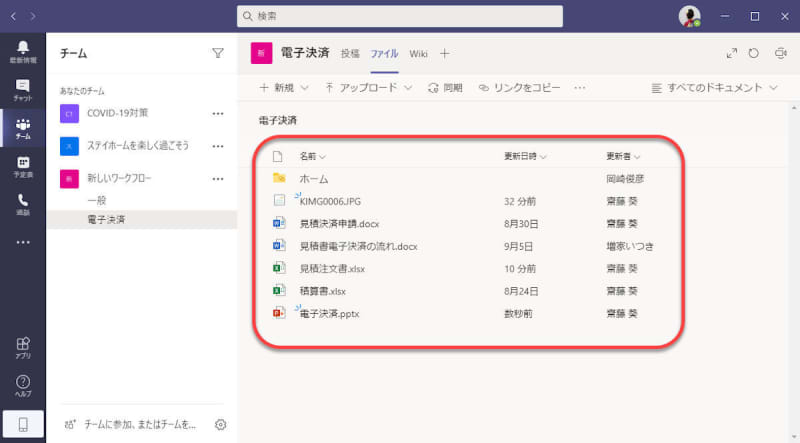Open the 新規 dropdown
800x443 pixels.
coord(284,88)
